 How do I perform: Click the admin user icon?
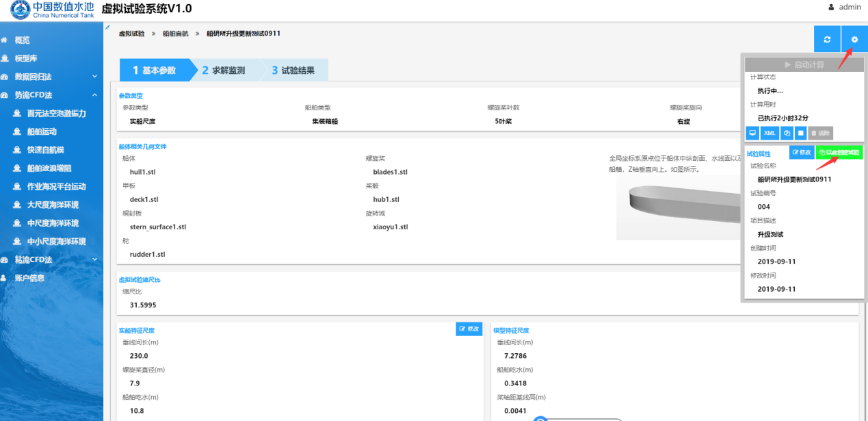[x=831, y=8]
